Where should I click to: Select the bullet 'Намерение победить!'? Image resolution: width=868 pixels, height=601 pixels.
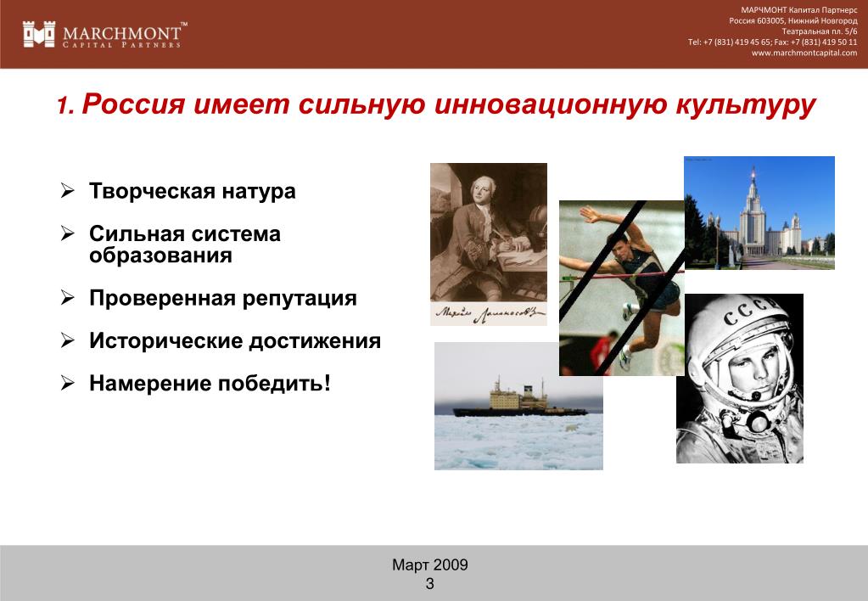click(x=210, y=384)
